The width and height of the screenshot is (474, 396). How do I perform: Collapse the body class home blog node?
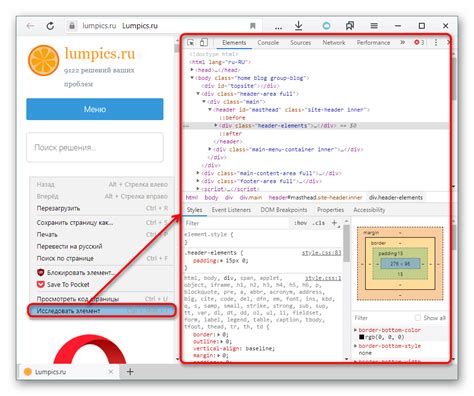point(192,78)
